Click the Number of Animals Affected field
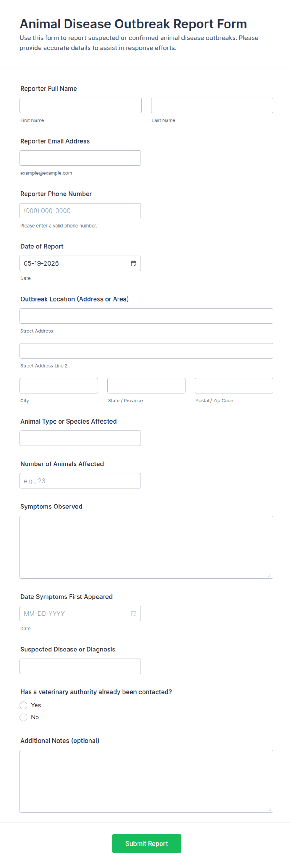The width and height of the screenshot is (290, 868). point(80,481)
